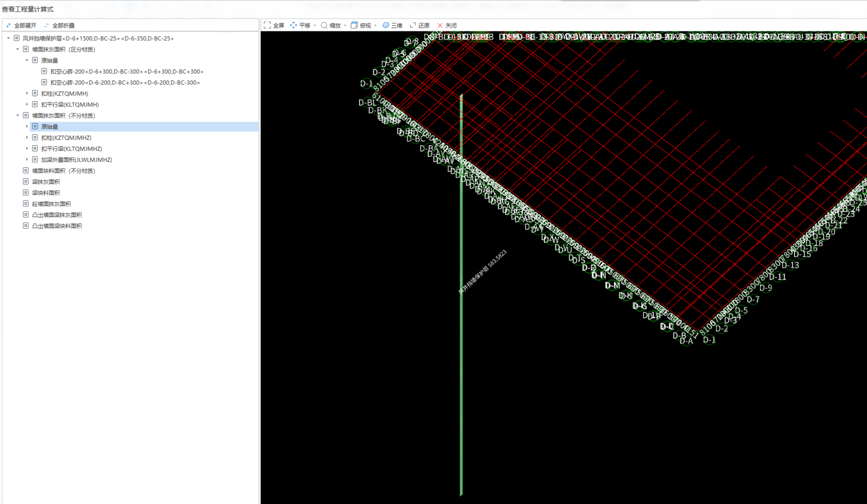Select the 凸出墙面梁抹灰面积 item

[x=57, y=215]
